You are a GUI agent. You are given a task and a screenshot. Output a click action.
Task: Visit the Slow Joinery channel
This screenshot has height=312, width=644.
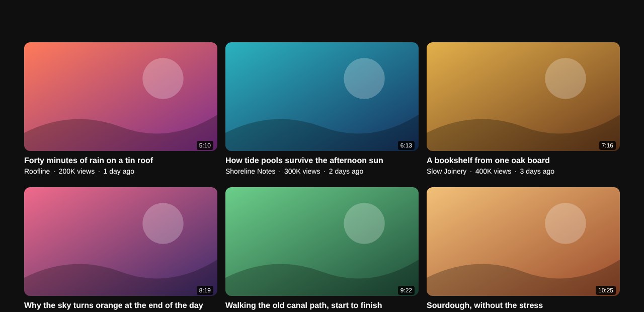(447, 172)
